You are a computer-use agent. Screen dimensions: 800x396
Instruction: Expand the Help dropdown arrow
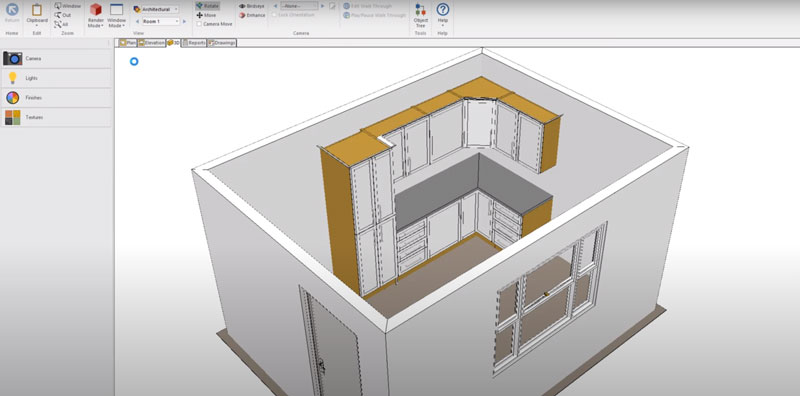tap(443, 26)
